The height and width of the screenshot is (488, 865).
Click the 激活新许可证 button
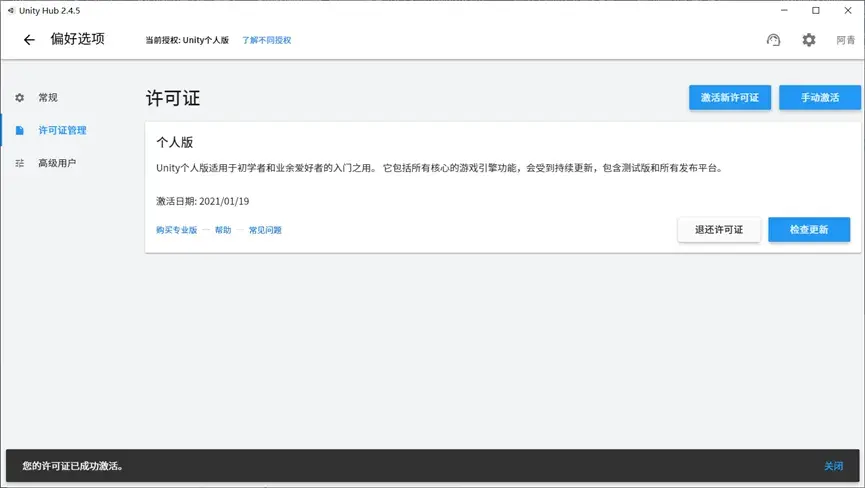coord(730,98)
